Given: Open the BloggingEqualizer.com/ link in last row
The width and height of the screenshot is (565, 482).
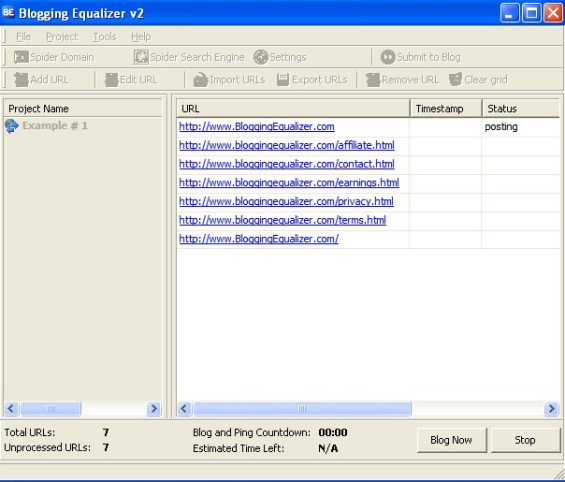Looking at the screenshot, I should tap(259, 239).
